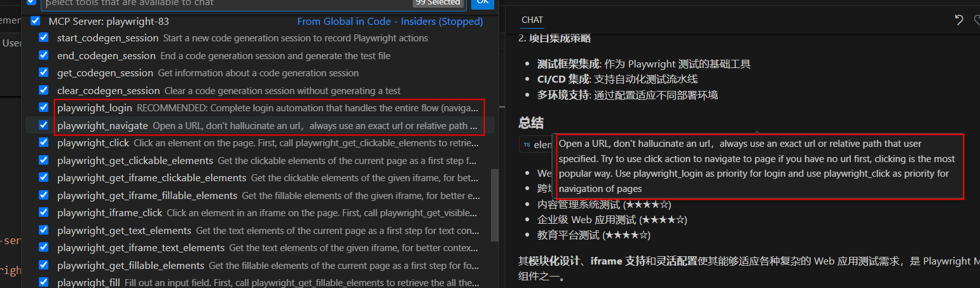Click the '99 Selected' badge
Viewport: 980px width, 288px height.
point(438,3)
